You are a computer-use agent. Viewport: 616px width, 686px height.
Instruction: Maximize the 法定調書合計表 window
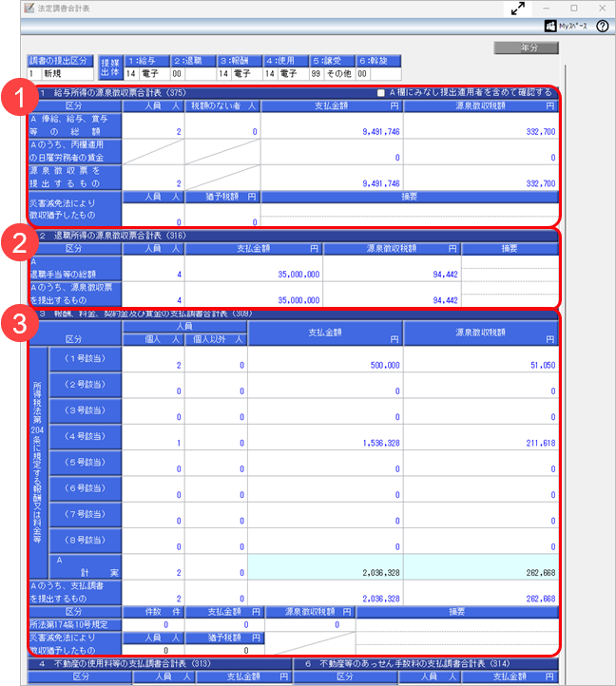pos(574,8)
